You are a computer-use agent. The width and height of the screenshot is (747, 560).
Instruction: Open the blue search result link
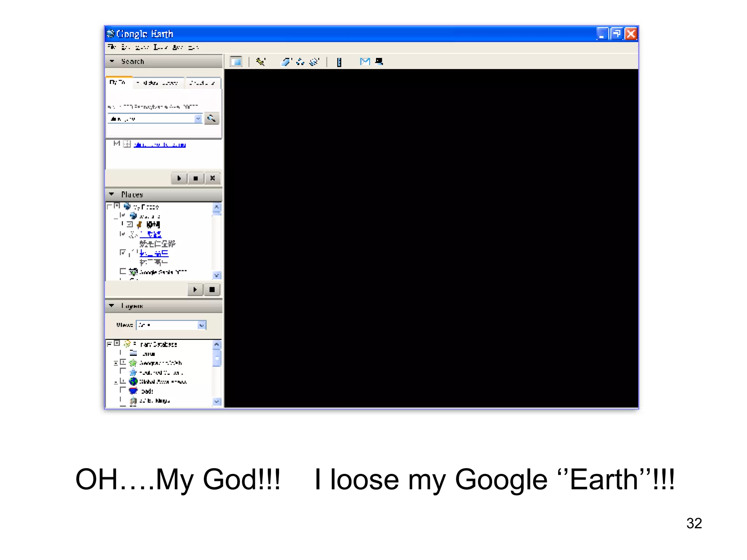pyautogui.click(x=160, y=144)
